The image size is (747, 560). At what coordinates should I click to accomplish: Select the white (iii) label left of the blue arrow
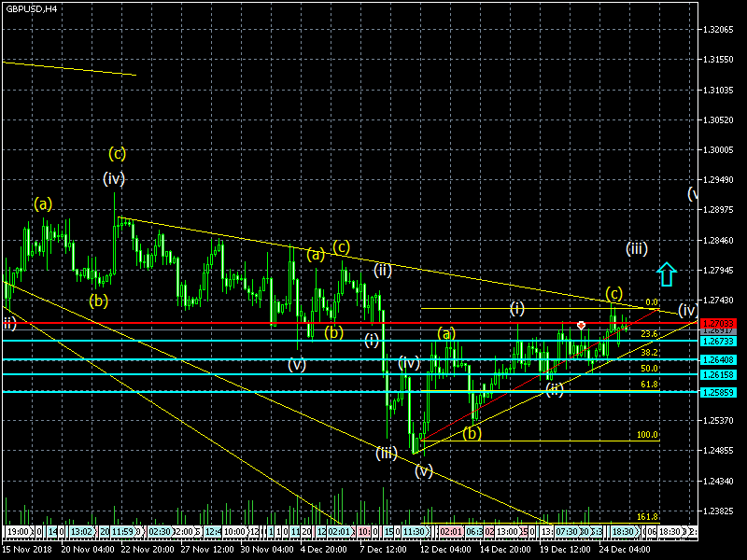[637, 248]
